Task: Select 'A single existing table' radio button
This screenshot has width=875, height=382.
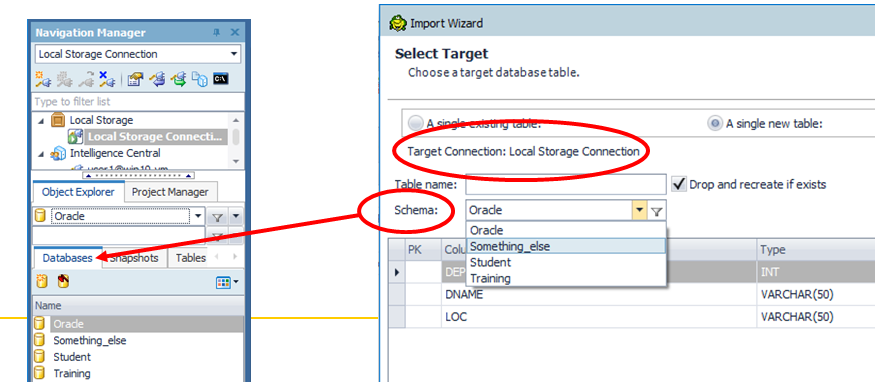Action: 415,124
